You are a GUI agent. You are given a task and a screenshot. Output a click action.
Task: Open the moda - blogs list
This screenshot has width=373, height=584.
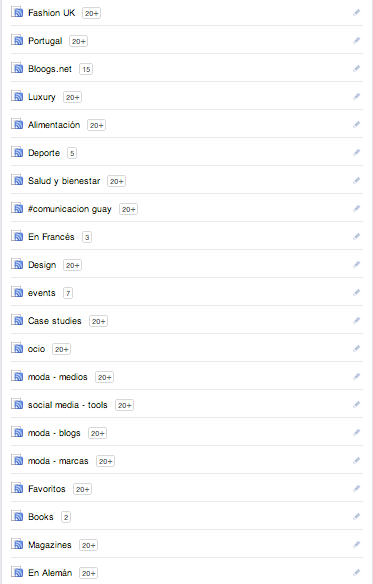point(54,433)
